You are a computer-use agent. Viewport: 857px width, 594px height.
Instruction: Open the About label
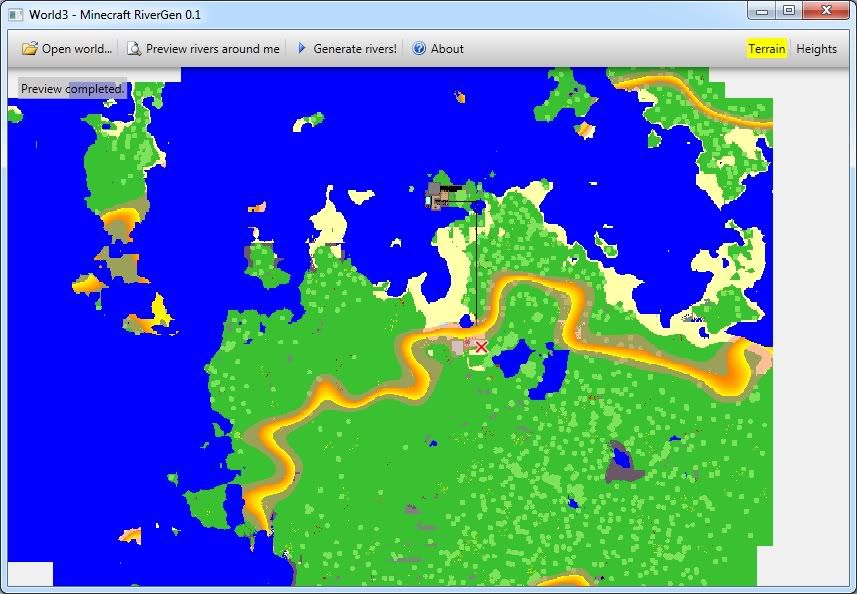click(447, 49)
